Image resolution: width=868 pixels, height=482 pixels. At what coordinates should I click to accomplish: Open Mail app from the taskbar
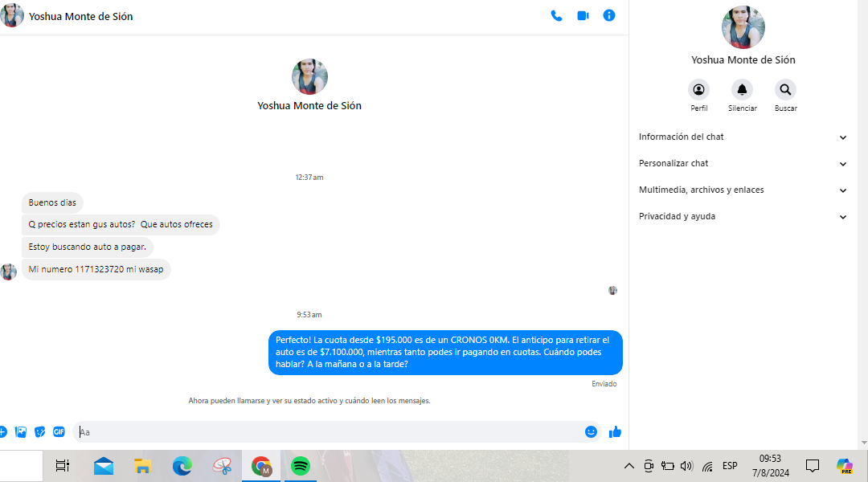pos(104,466)
